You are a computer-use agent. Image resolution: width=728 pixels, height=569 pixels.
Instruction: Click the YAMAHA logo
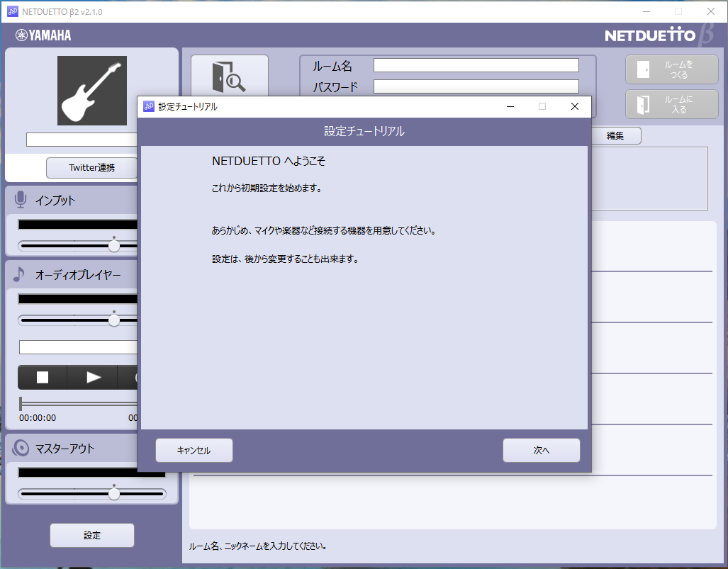tap(43, 35)
